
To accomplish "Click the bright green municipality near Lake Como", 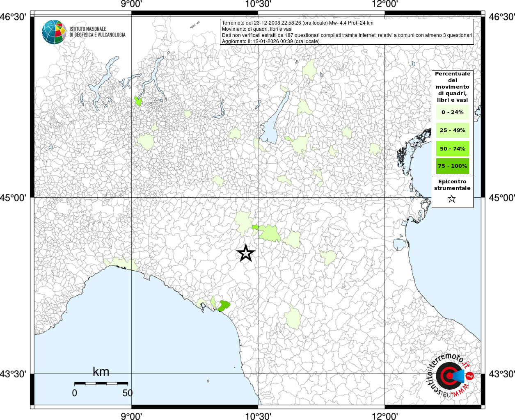I will coord(138,101).
